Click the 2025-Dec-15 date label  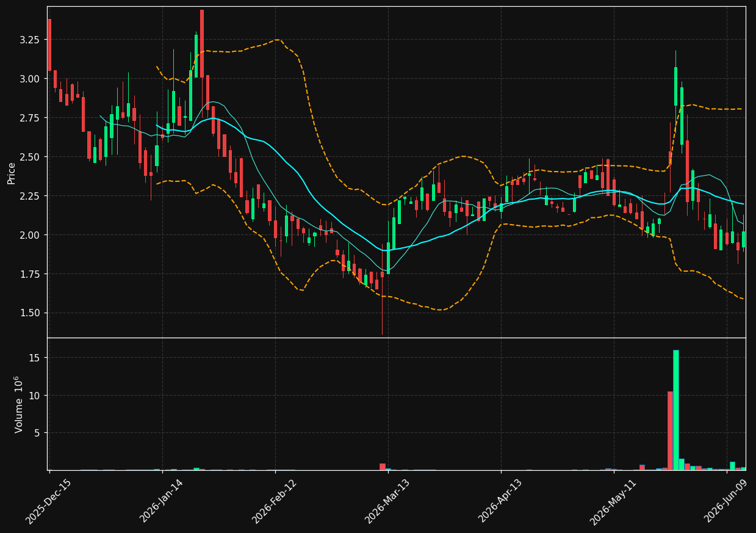(48, 501)
